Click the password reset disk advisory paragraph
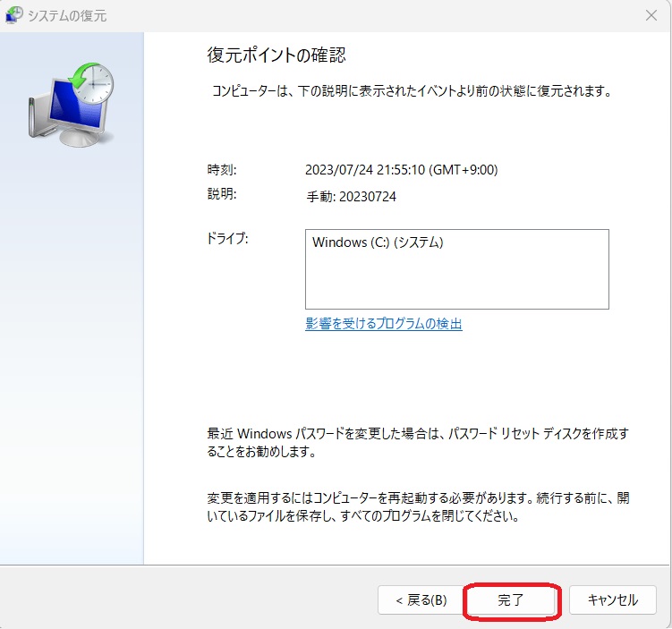Screen dimensions: 672x629 tap(418, 443)
